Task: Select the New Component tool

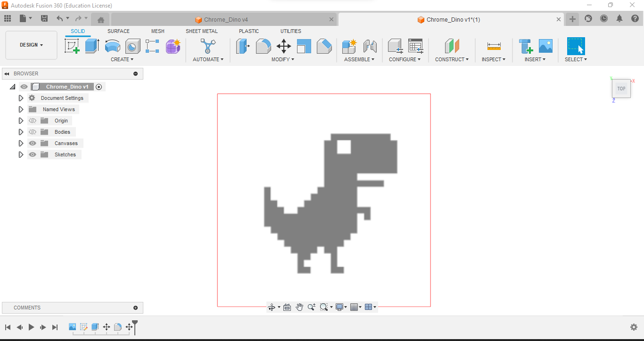Action: (349, 46)
